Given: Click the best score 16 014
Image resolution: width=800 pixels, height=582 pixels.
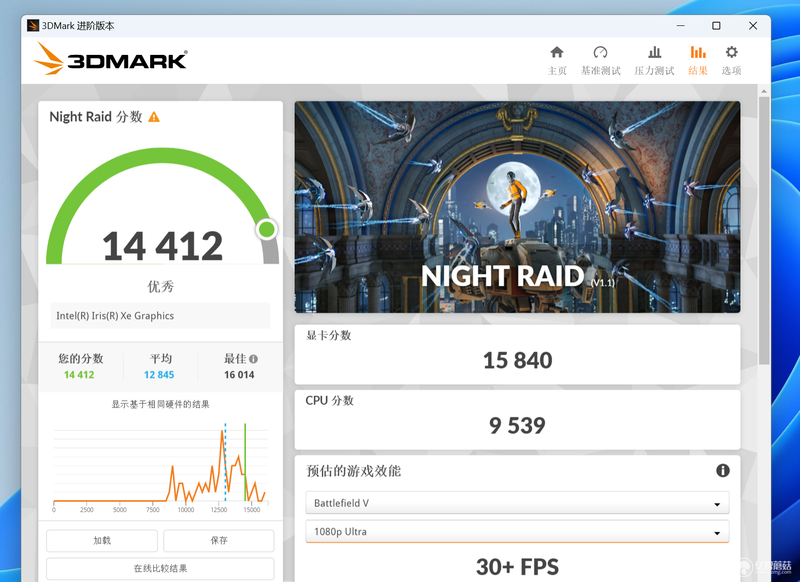Looking at the screenshot, I should (x=239, y=375).
